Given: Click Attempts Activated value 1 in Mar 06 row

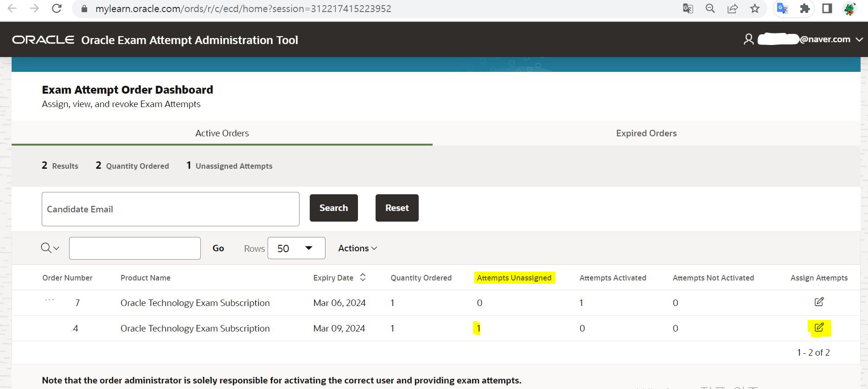Looking at the screenshot, I should (581, 303).
